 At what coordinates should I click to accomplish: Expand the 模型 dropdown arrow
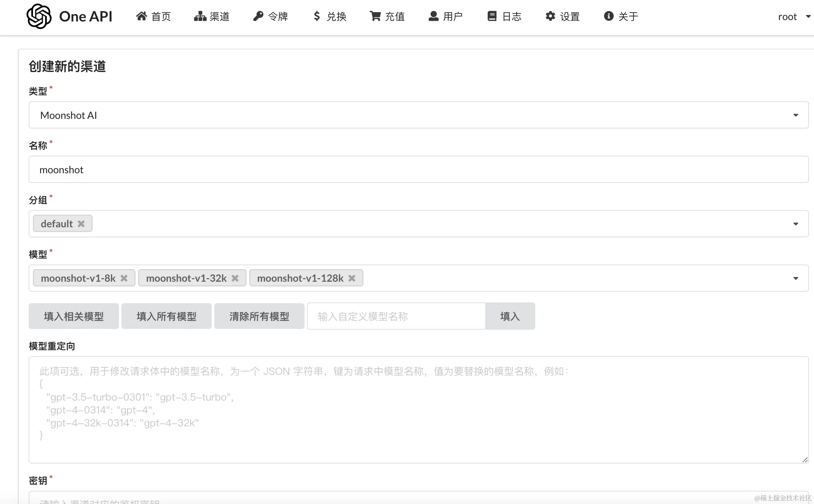pos(796,278)
